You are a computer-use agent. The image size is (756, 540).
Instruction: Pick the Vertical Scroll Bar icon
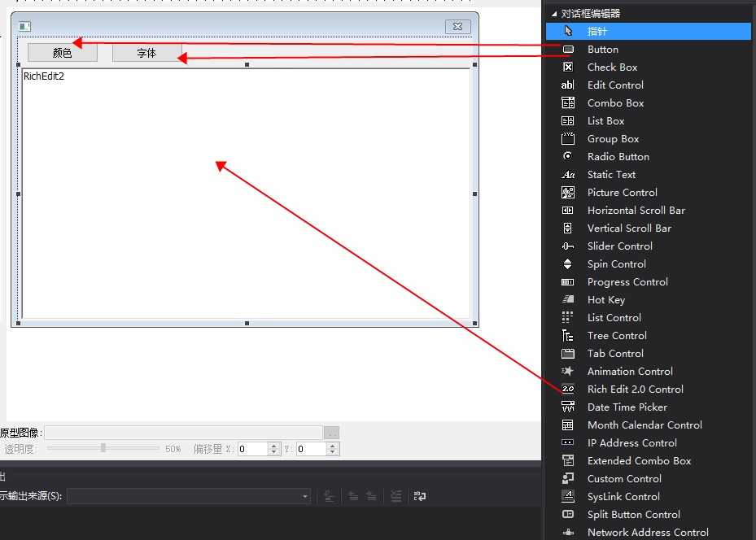[568, 228]
